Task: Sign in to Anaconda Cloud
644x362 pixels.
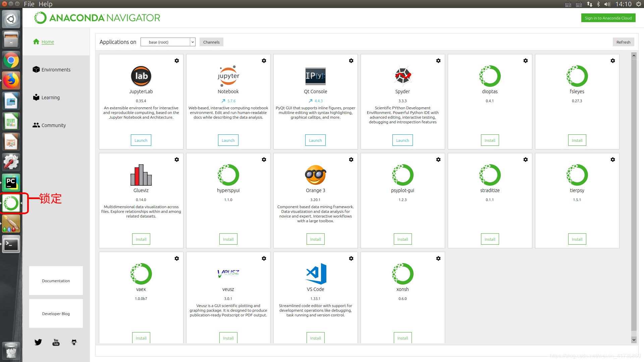Action: [x=608, y=18]
